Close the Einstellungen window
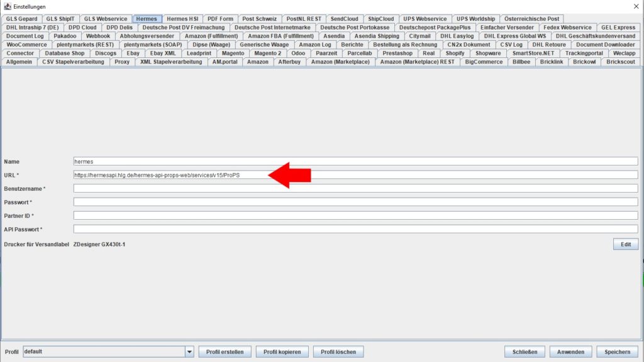This screenshot has width=644, height=362. point(636,6)
